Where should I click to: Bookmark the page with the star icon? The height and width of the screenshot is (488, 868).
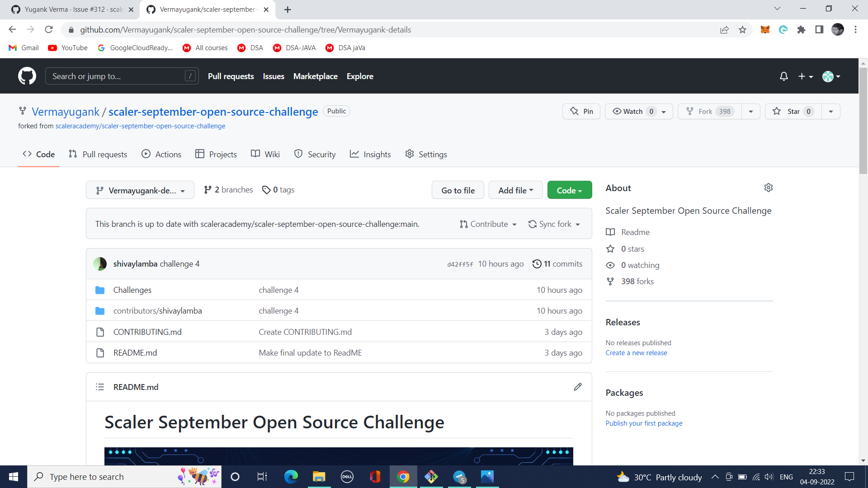click(x=743, y=29)
